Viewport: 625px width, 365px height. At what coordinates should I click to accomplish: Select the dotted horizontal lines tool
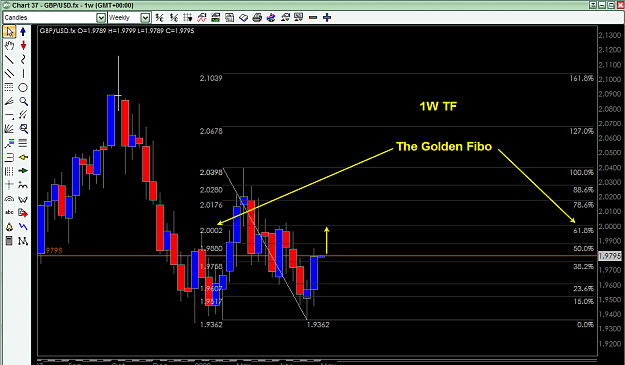pyautogui.click(x=9, y=88)
